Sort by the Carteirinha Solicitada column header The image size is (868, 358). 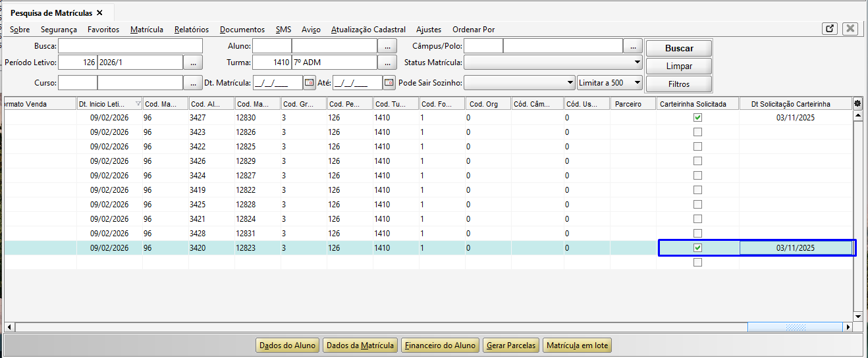coord(697,104)
